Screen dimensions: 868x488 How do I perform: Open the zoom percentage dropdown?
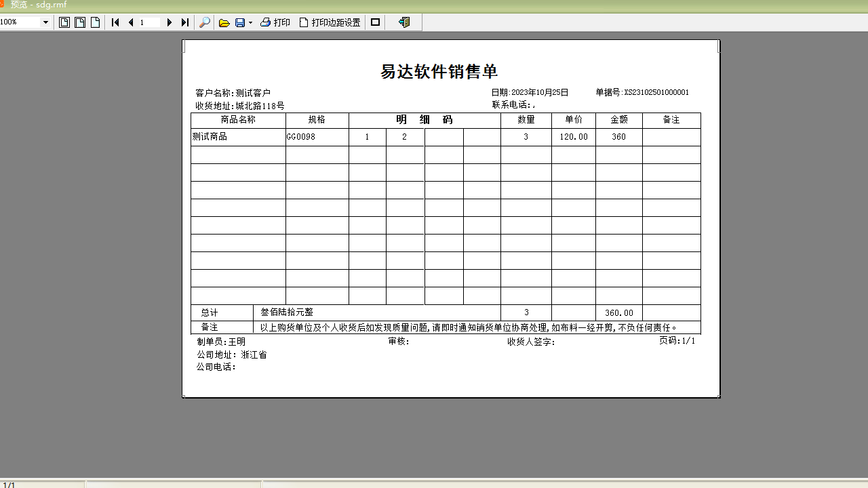[x=46, y=22]
